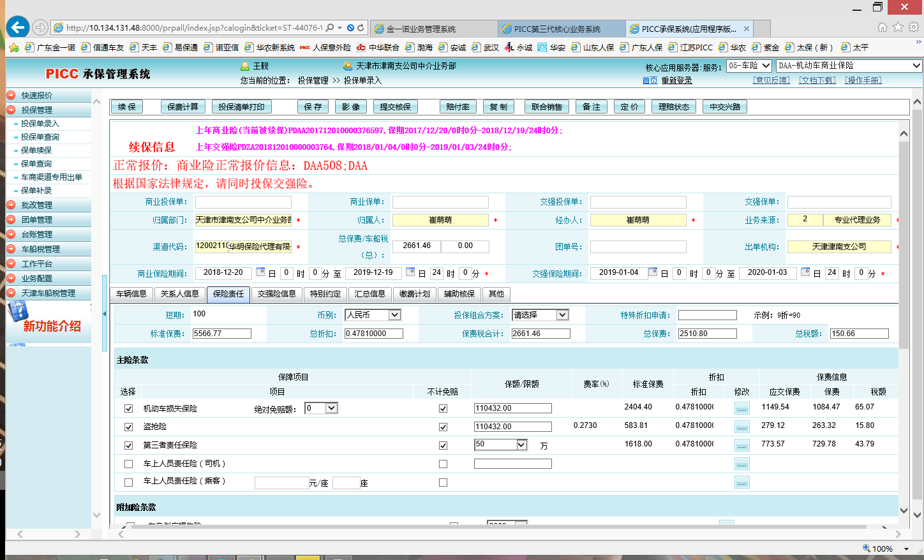Click the 标准保费 input field
The image size is (924, 560).
(x=222, y=334)
